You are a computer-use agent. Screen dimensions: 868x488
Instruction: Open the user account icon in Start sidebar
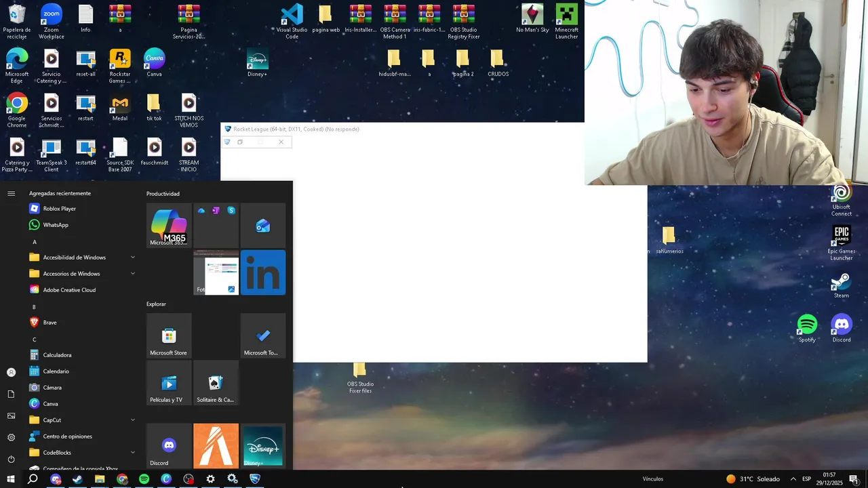pyautogui.click(x=11, y=372)
